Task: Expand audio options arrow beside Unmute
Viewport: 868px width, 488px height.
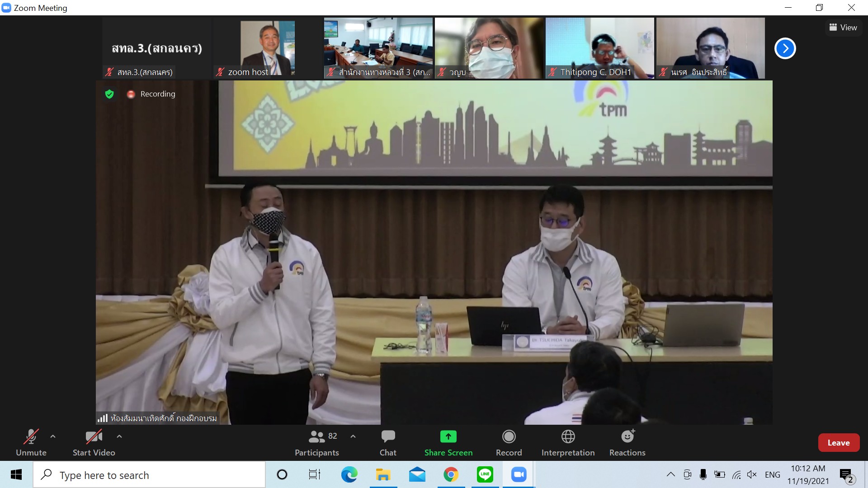Action: click(x=53, y=436)
